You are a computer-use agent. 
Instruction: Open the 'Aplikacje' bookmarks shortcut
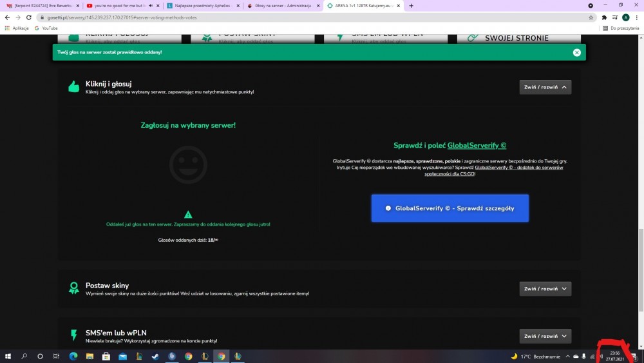17,28
